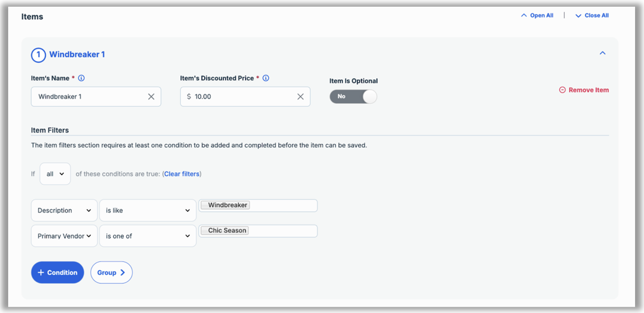Viewport: 644px width, 313px height.
Task: Click the Close All down-chevron icon
Action: [x=578, y=16]
